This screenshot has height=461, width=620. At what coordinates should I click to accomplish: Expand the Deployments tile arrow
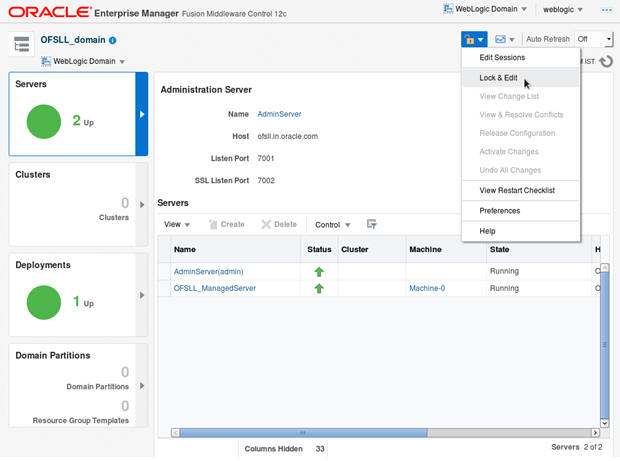[x=142, y=295]
